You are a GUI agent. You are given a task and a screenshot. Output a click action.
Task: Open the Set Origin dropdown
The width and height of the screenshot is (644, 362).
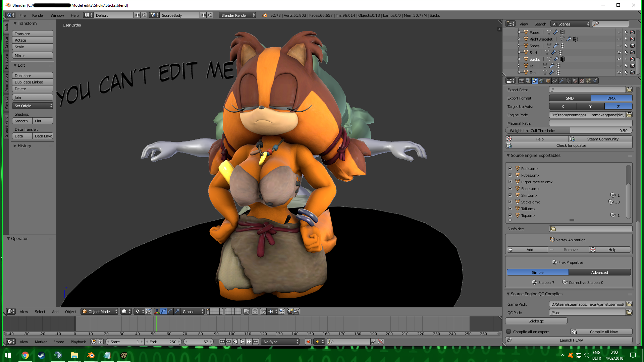click(33, 106)
